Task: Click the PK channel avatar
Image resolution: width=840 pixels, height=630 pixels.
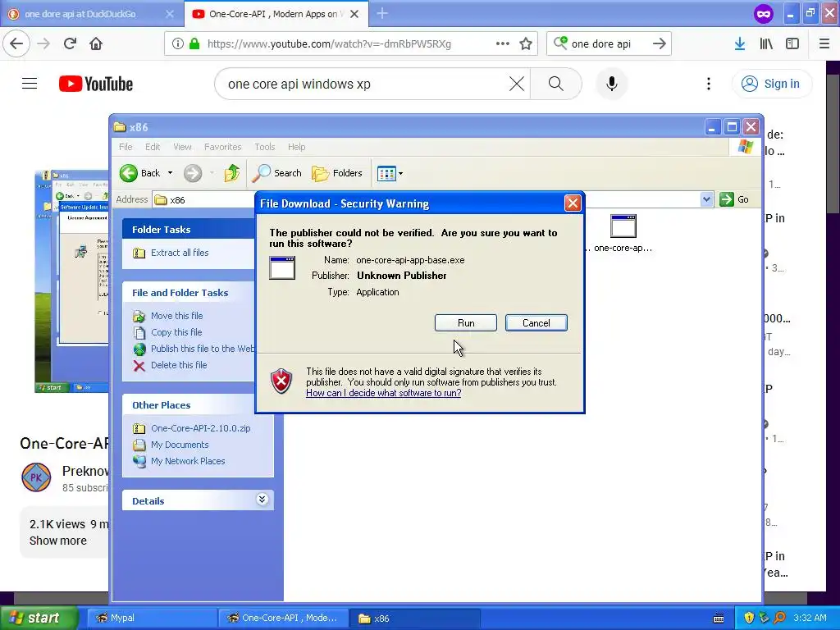Action: tap(36, 477)
